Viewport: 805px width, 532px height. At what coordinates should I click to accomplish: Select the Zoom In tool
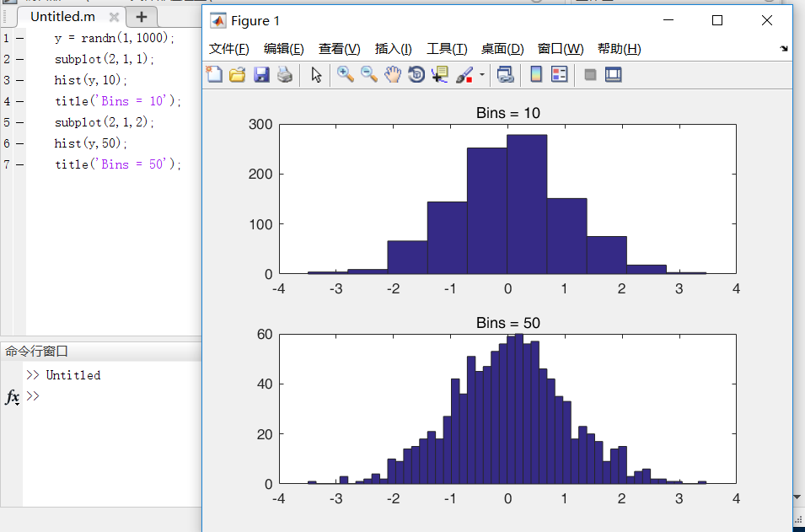click(345, 74)
